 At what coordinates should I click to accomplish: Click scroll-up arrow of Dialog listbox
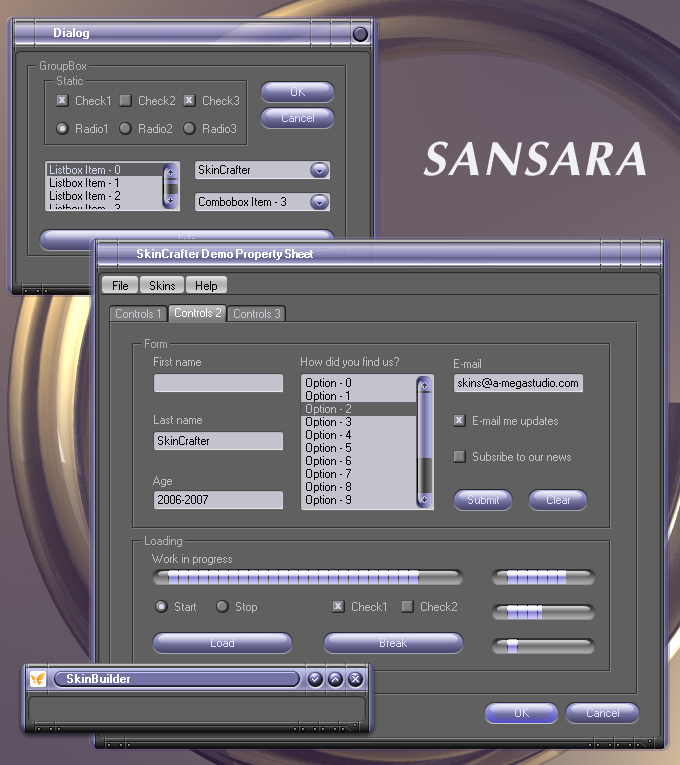pos(170,172)
